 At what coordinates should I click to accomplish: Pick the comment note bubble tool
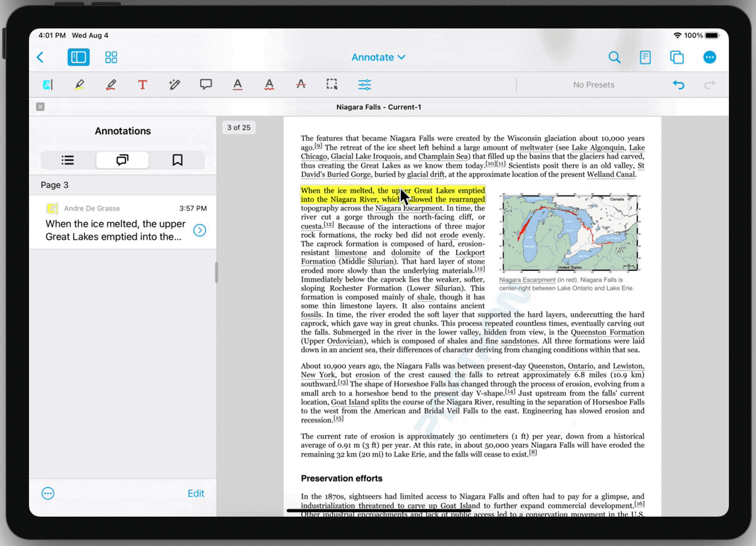pos(206,84)
